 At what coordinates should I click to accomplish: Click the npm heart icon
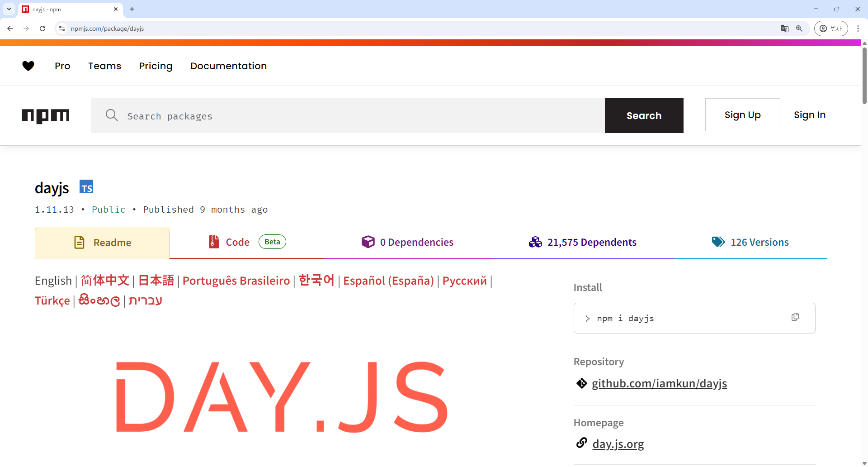[28, 66]
